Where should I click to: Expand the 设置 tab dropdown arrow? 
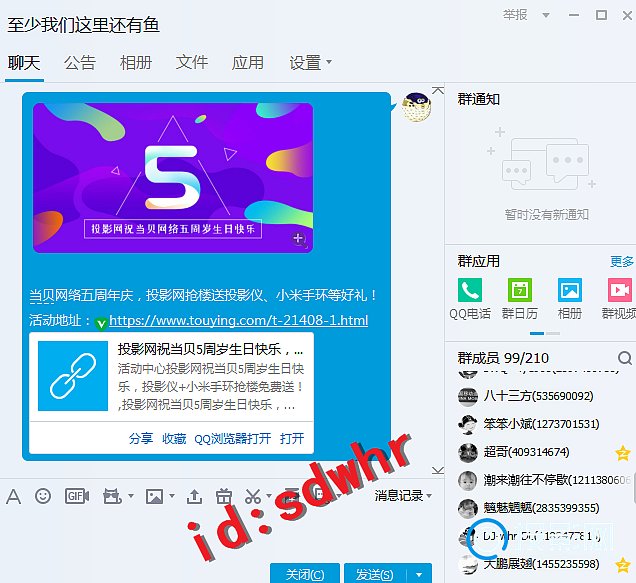click(x=329, y=62)
